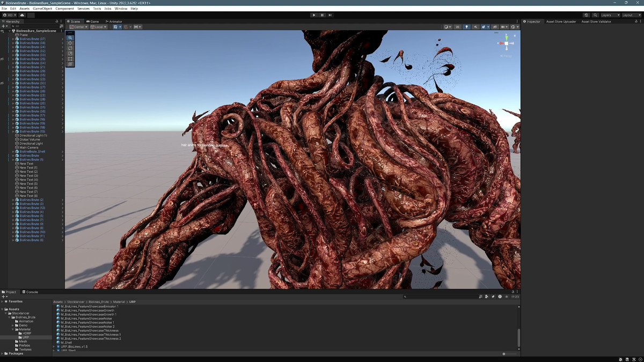The width and height of the screenshot is (644, 362).
Task: Toggle 2D view mode
Action: [x=458, y=27]
